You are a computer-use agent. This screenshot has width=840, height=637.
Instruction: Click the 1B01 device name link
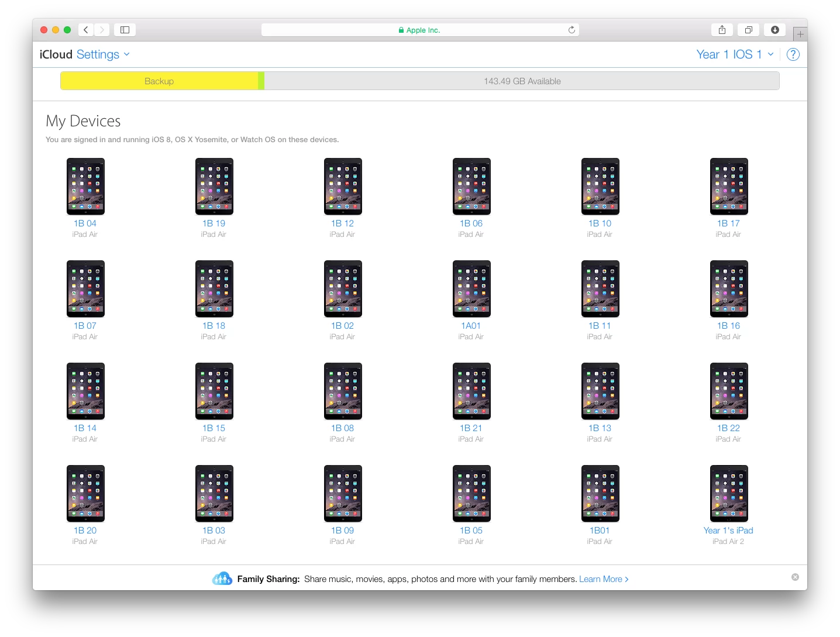coord(600,531)
